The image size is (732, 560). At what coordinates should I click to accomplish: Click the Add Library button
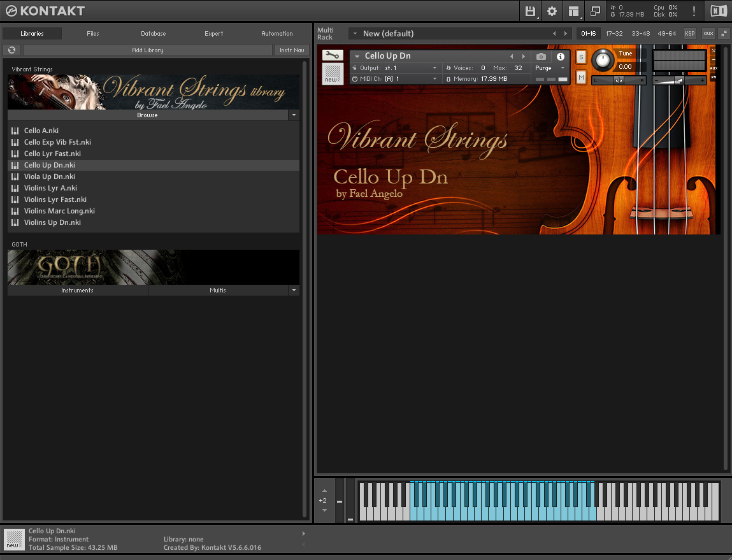pyautogui.click(x=148, y=50)
